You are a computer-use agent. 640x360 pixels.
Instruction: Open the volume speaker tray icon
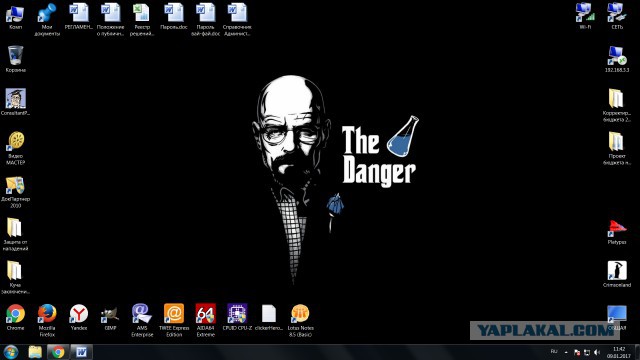click(x=597, y=352)
